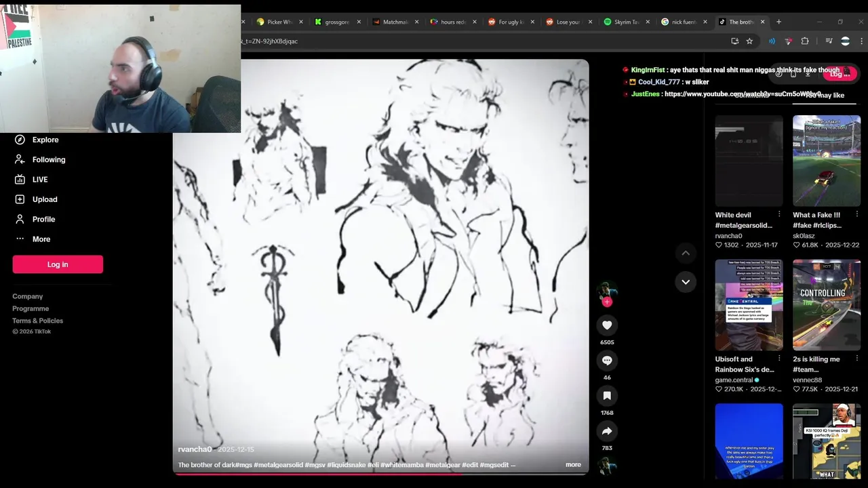Open the KSI Among Us video thumbnail

coord(827,441)
